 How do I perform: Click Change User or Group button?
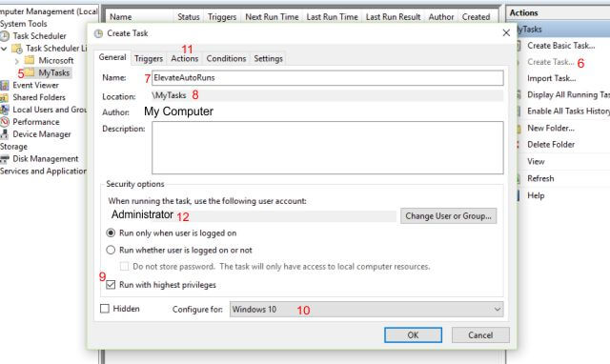pos(448,216)
